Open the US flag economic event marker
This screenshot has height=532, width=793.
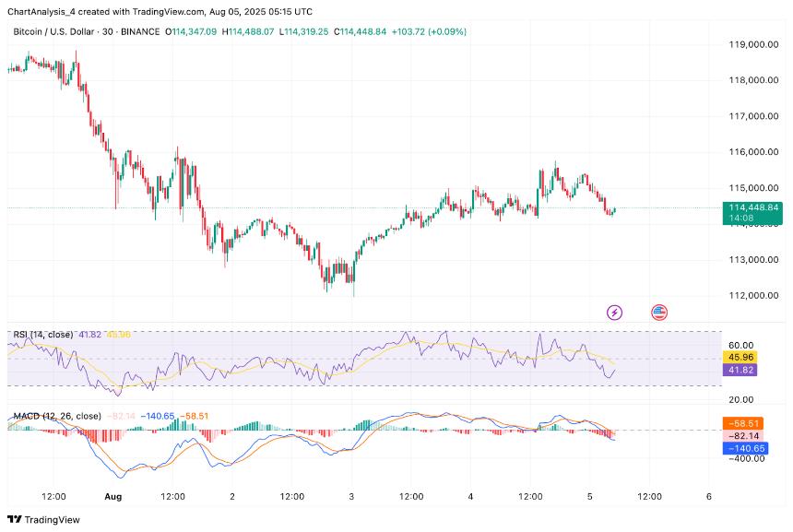[658, 312]
